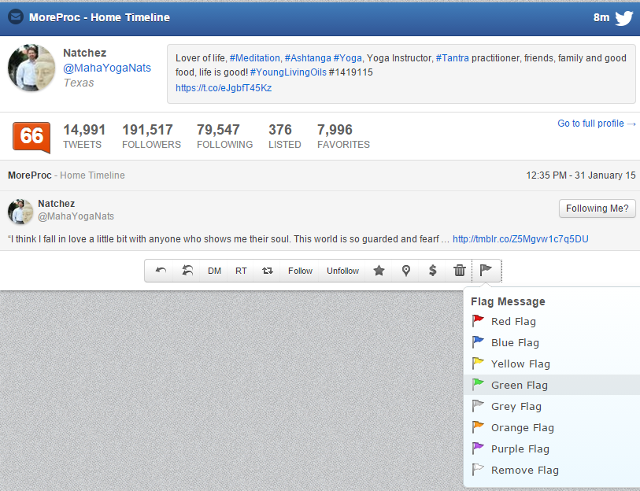Screen dimensions: 640x491
Task: Select Blue Flag from flag menu
Action: tap(552, 343)
